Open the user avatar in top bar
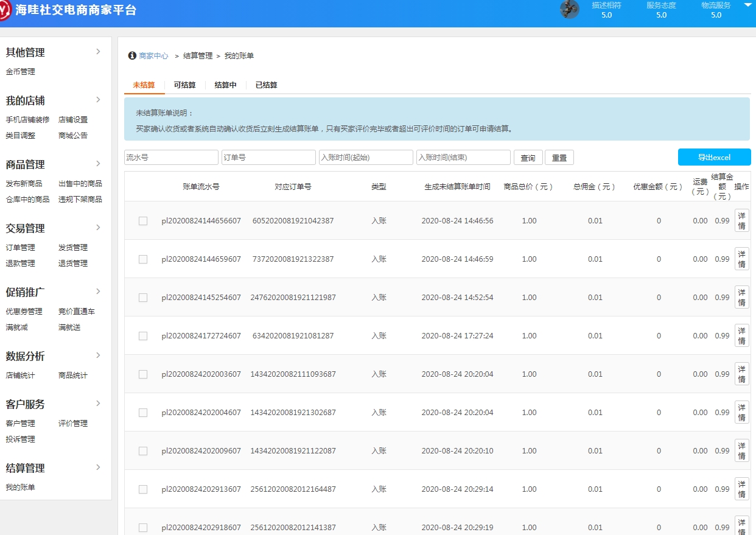 570,10
